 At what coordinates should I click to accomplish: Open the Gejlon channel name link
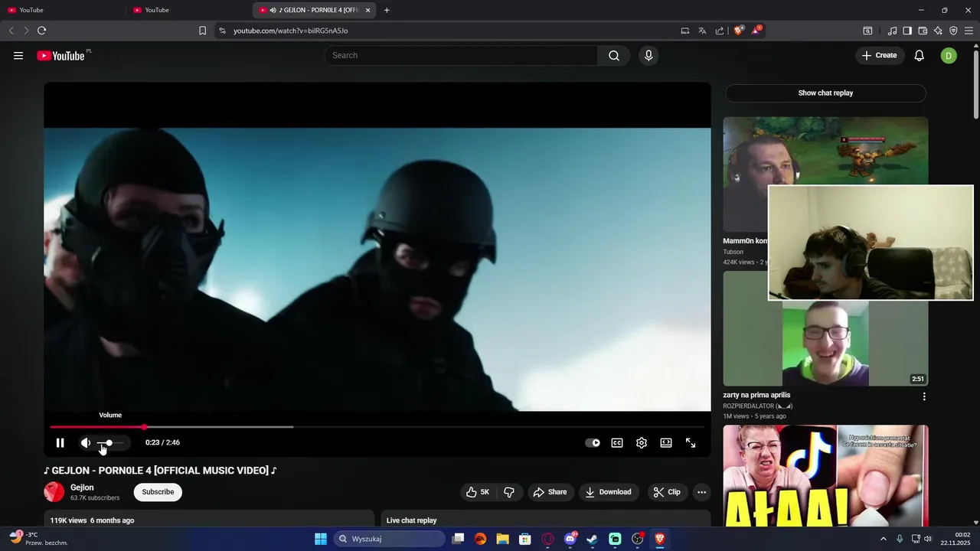(82, 487)
